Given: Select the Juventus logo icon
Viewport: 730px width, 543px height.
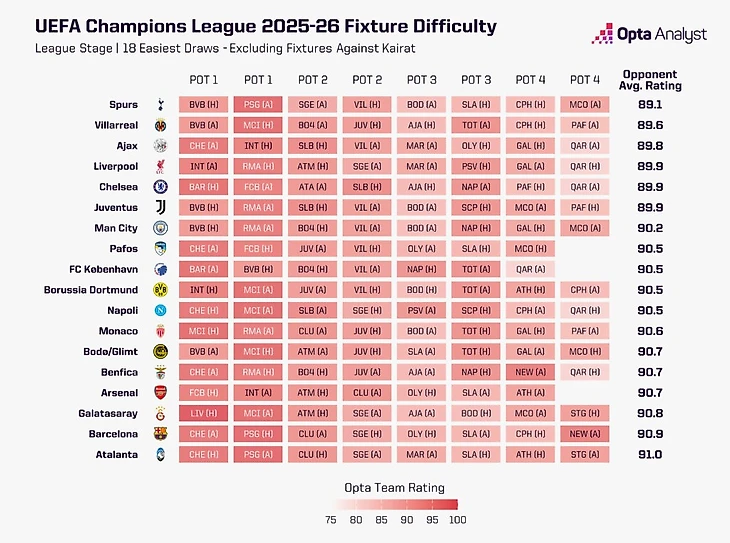Looking at the screenshot, I should tap(161, 207).
